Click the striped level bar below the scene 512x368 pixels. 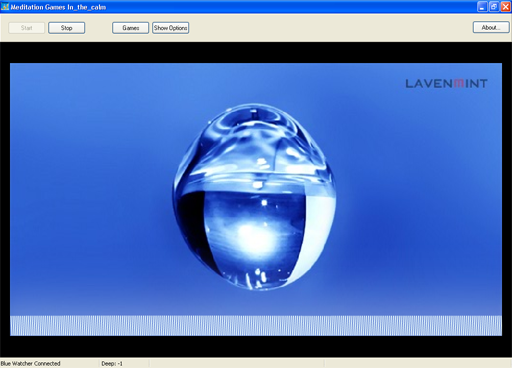[x=256, y=325]
